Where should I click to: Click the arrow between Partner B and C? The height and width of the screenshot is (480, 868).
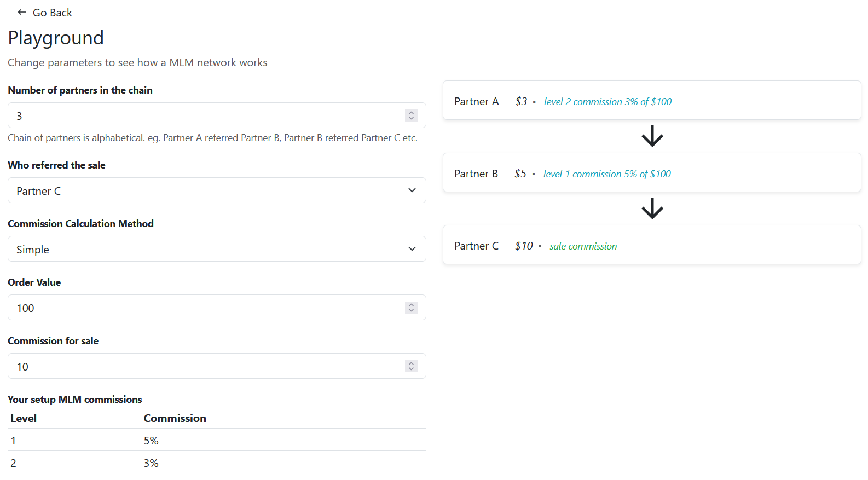coord(652,209)
